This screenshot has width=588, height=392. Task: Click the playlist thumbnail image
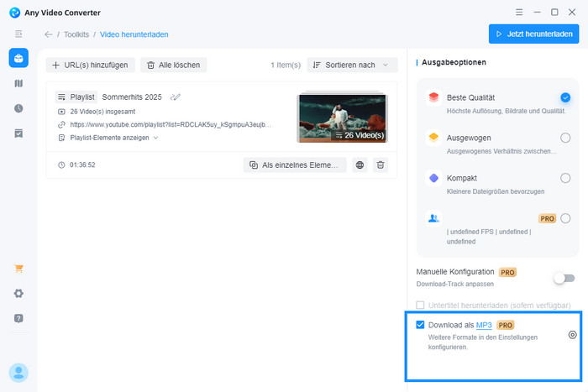click(x=343, y=118)
